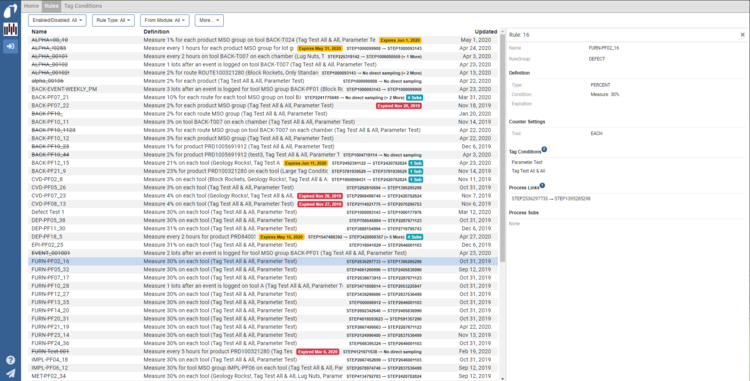Open the Rule Type filter dropdown
Image resolution: width=750 pixels, height=381 pixels.
click(x=113, y=21)
